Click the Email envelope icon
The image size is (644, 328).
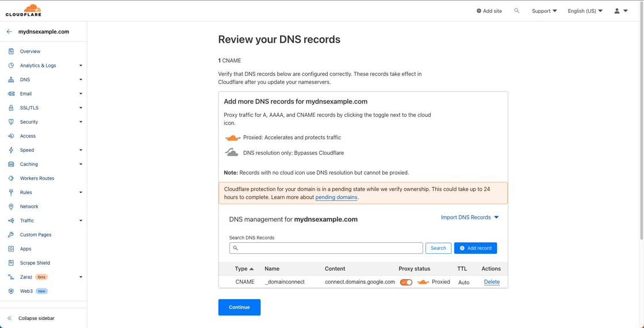pos(11,94)
